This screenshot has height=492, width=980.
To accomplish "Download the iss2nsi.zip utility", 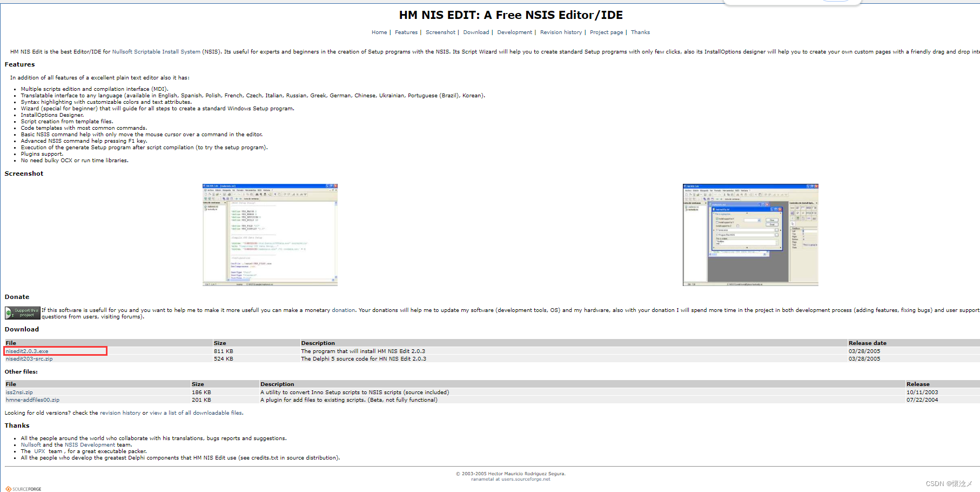I will pyautogui.click(x=19, y=393).
